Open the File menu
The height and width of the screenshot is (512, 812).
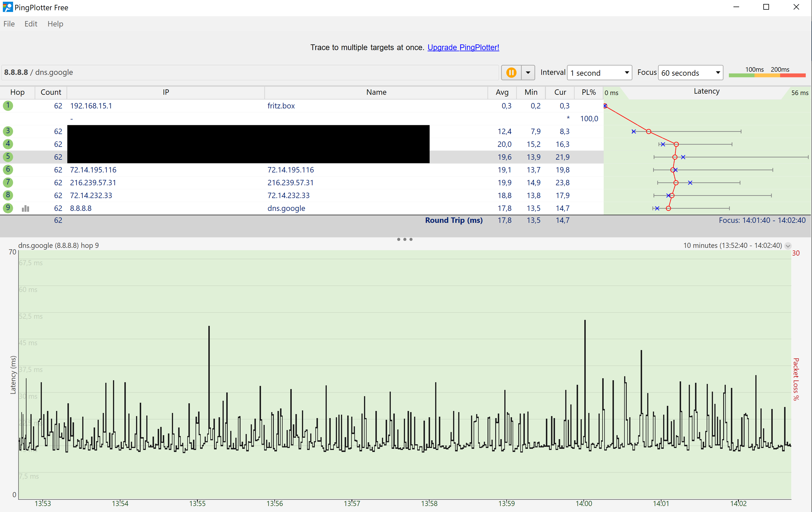[x=9, y=24]
